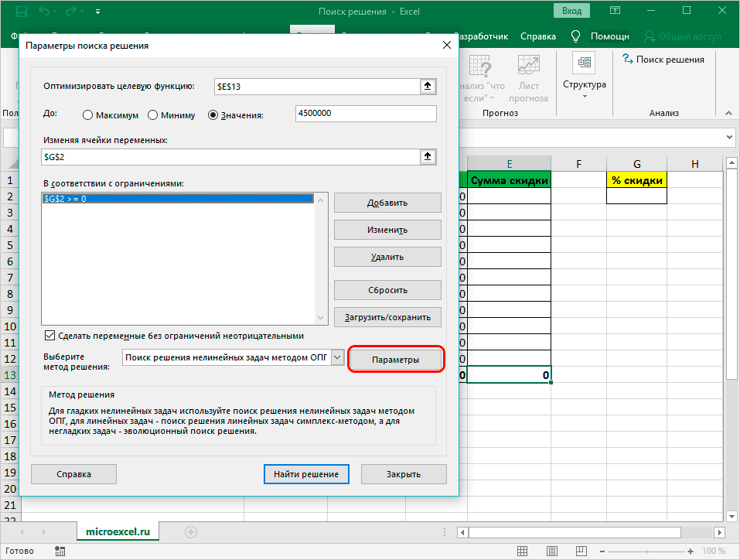Expand the Структура dropdown arrow
The image size is (740, 560).
(584, 97)
